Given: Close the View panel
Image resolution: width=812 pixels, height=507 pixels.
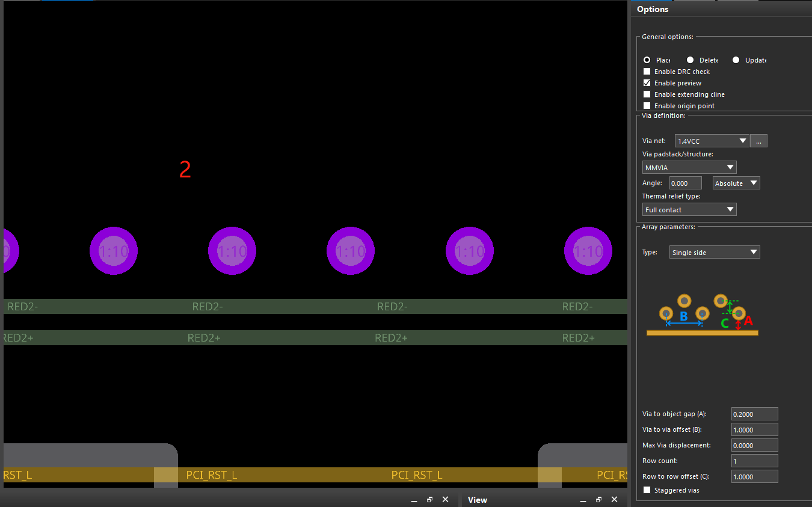Looking at the screenshot, I should pyautogui.click(x=614, y=500).
